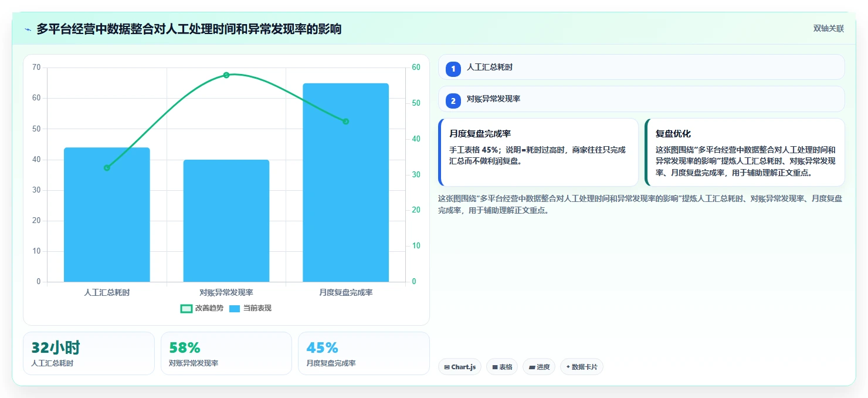Screen dimensions: 868x398
Task: Select the 数据卡片 tag chip
Action: click(x=582, y=367)
